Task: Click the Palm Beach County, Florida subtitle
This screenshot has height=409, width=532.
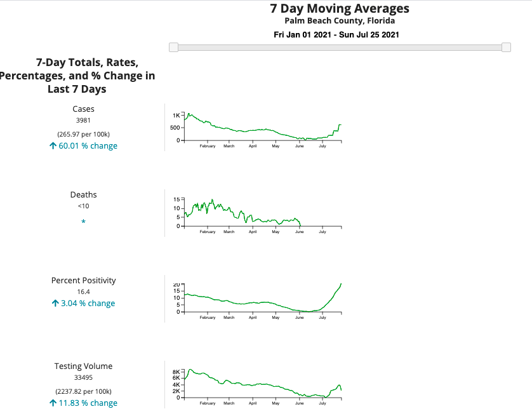Action: [340, 21]
